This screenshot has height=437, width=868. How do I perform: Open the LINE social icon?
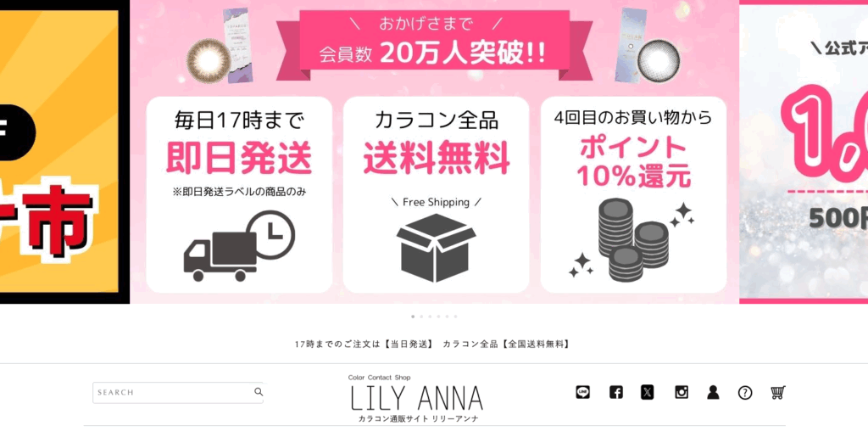click(x=582, y=392)
